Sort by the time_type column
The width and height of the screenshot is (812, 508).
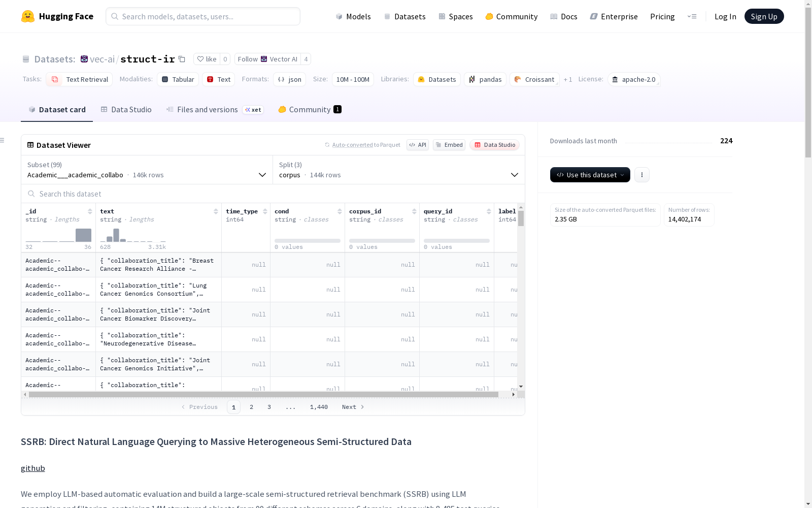point(265,211)
